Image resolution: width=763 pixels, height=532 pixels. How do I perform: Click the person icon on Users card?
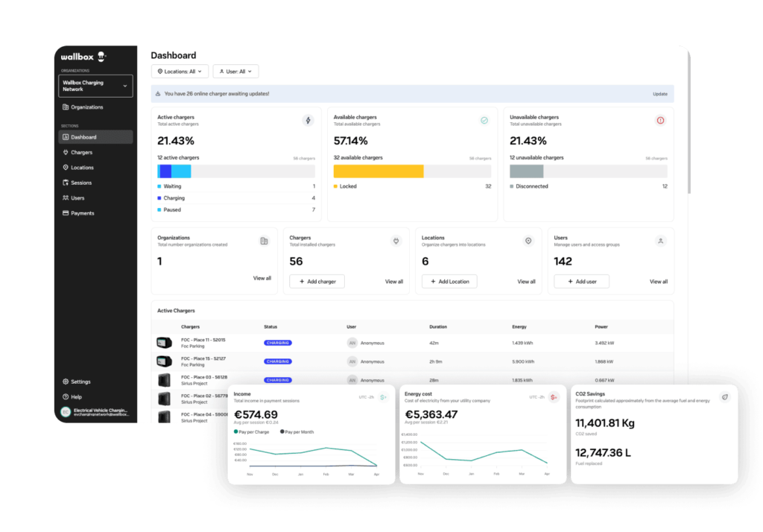[660, 241]
